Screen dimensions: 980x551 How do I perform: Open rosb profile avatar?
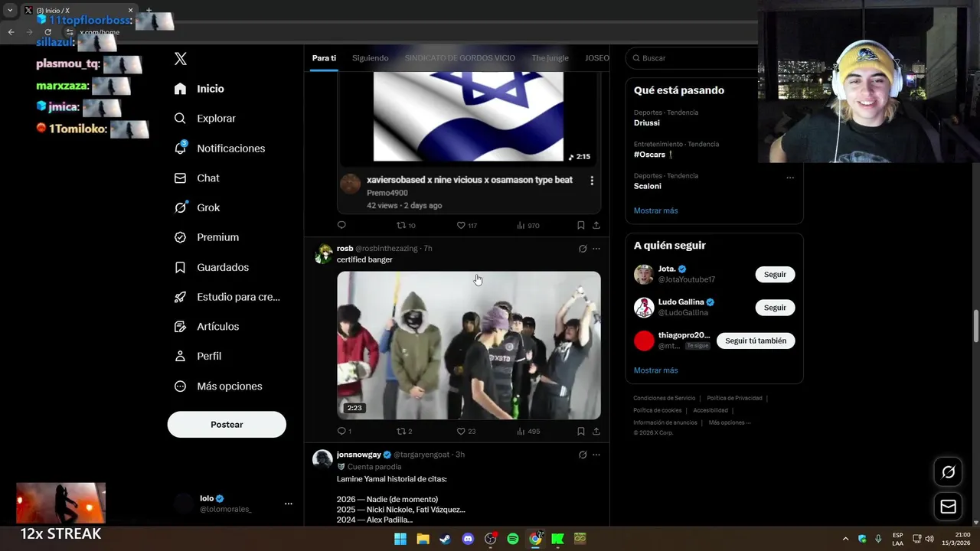point(324,254)
